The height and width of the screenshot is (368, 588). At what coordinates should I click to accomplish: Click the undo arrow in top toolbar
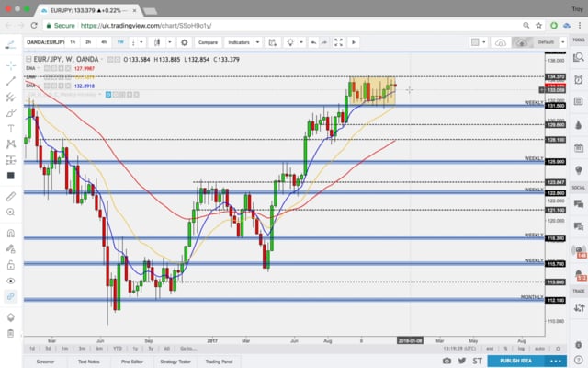313,42
